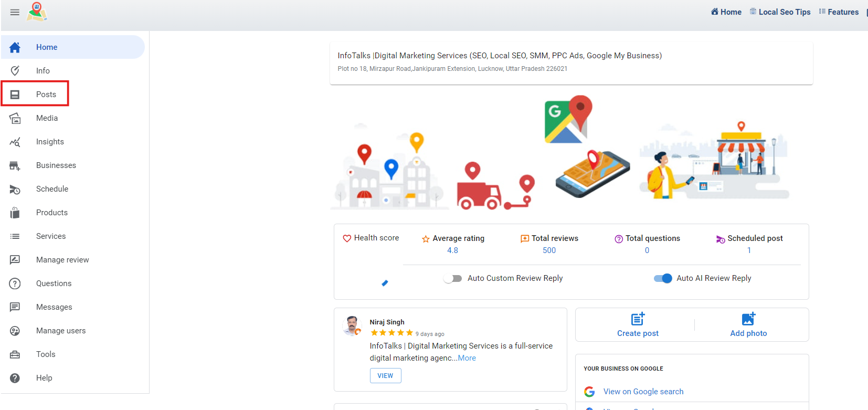This screenshot has width=868, height=410.
Task: Go to Manage review in sidebar
Action: coord(62,260)
